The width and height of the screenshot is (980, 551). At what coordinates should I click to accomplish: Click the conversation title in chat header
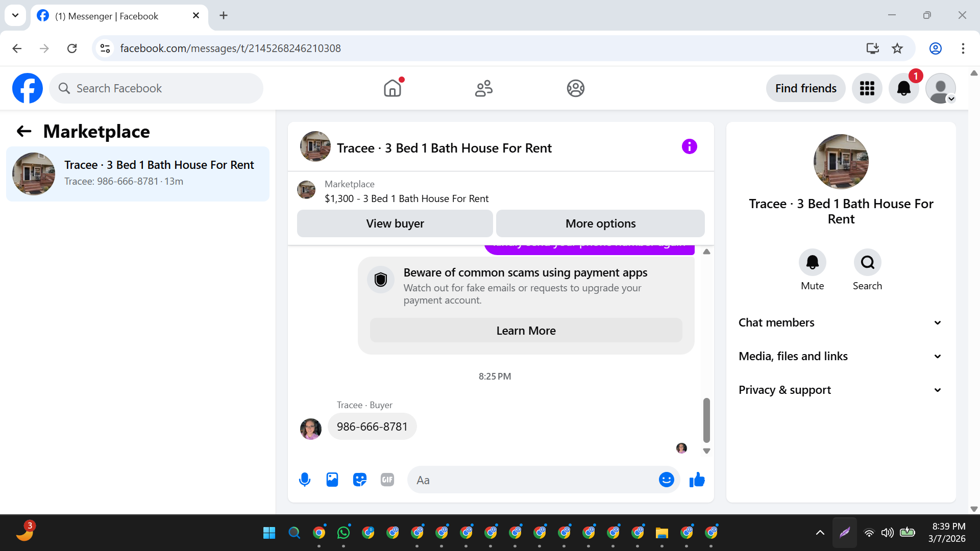pos(444,148)
